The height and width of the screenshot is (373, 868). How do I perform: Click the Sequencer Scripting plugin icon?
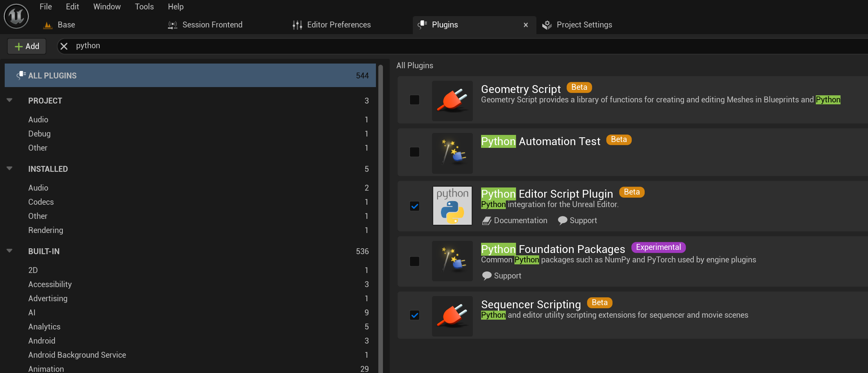click(x=452, y=316)
